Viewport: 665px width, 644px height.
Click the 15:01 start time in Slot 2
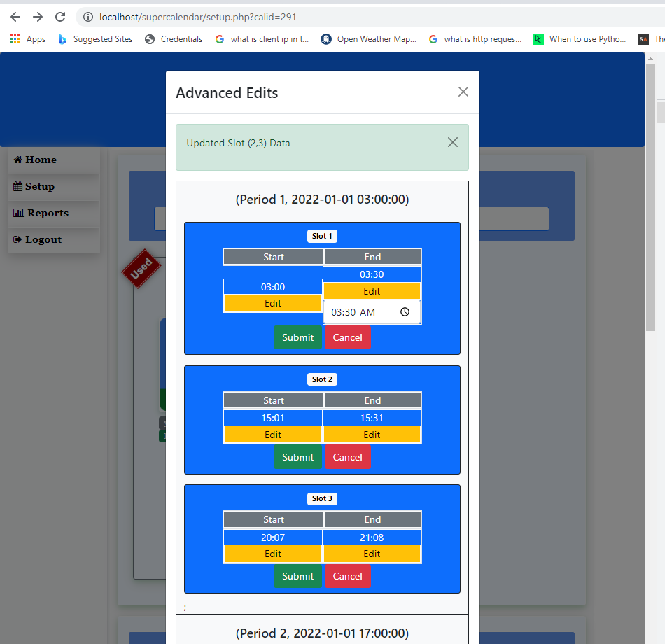point(273,419)
